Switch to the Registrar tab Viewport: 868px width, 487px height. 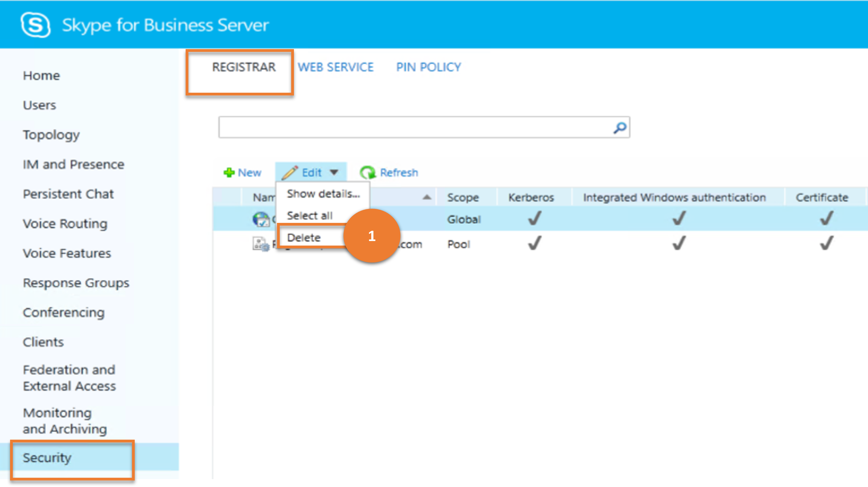click(244, 67)
